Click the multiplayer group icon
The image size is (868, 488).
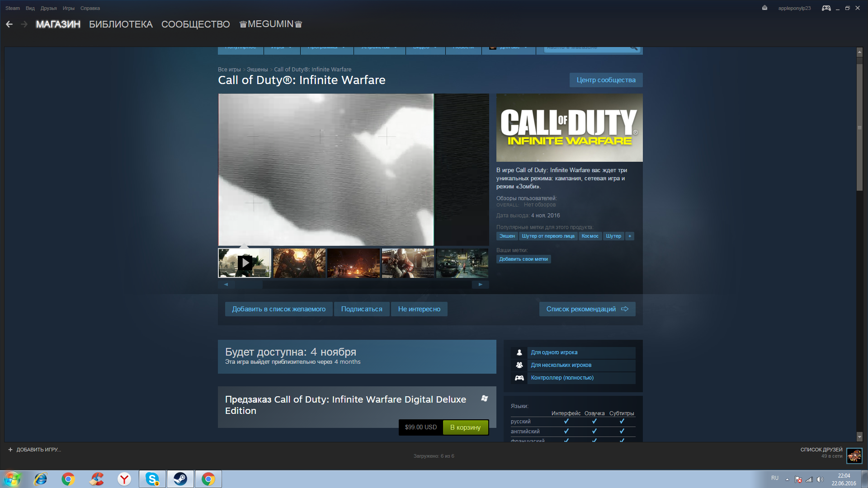pyautogui.click(x=519, y=365)
